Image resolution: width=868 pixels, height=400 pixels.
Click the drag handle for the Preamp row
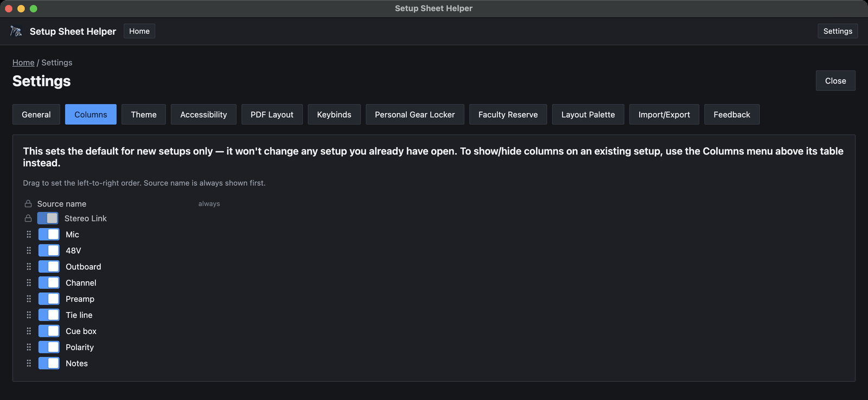tap(29, 299)
